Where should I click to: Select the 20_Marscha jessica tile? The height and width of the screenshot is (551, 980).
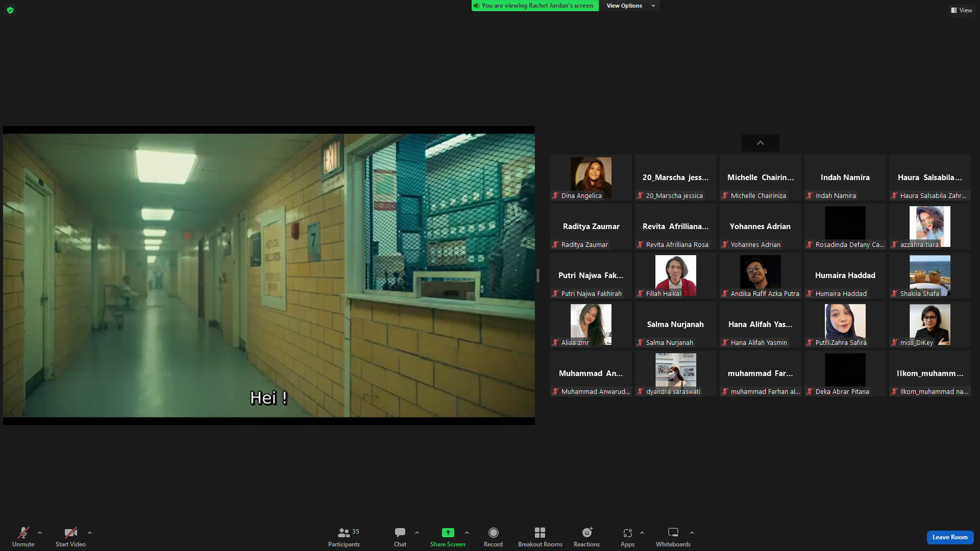[676, 178]
